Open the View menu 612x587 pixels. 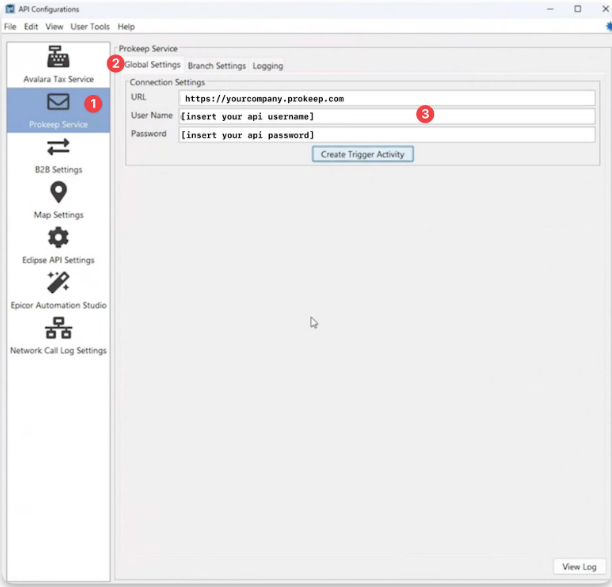point(54,27)
